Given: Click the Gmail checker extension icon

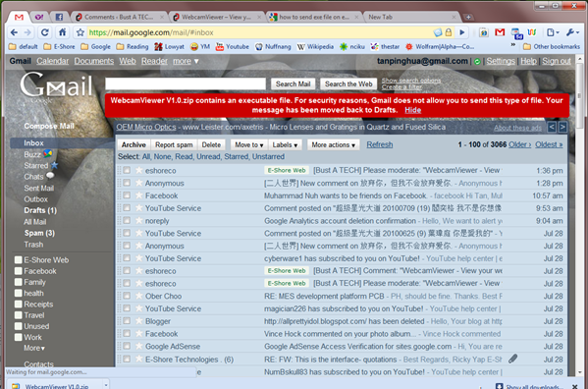Looking at the screenshot, I should click(500, 32).
